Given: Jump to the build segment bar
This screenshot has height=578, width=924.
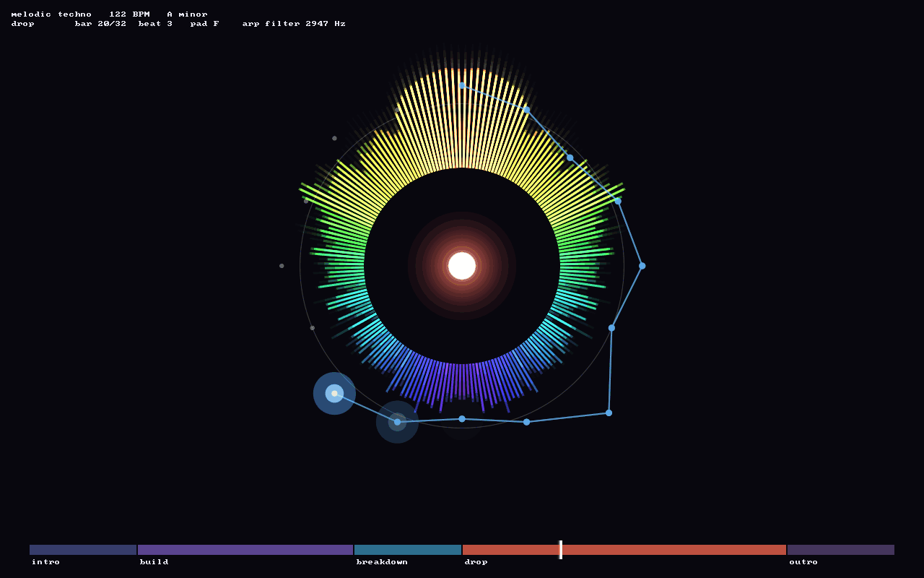Looking at the screenshot, I should pyautogui.click(x=245, y=550).
